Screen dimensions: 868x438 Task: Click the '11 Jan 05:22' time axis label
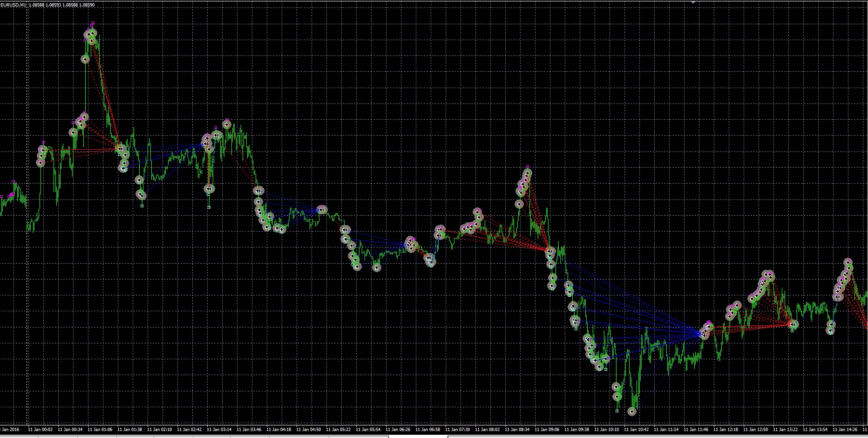point(339,430)
